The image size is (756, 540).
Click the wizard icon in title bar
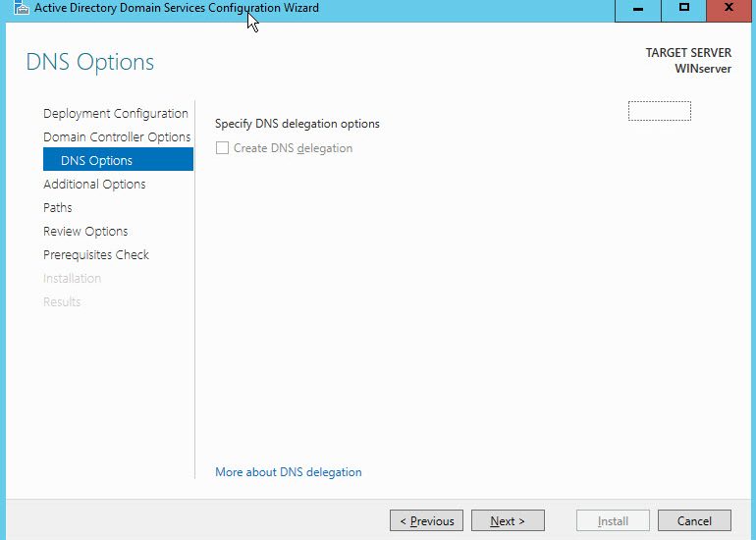[x=22, y=7]
